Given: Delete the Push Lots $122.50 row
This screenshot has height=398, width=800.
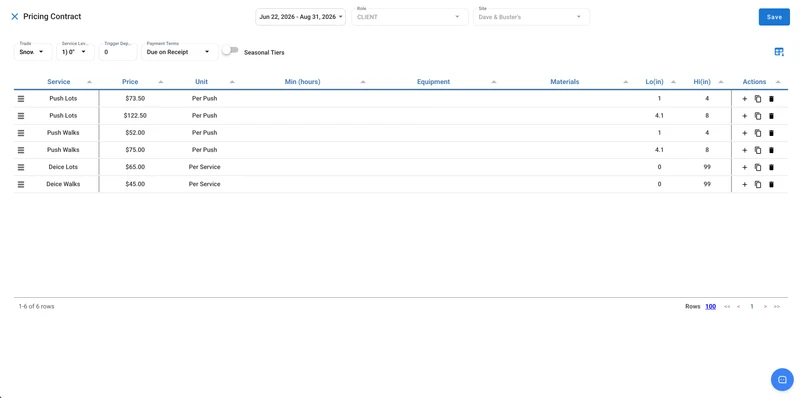Looking at the screenshot, I should [x=771, y=116].
